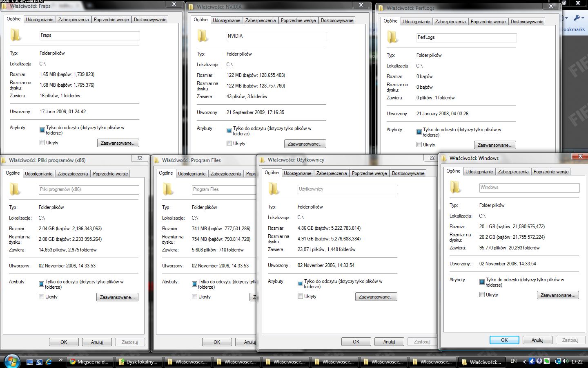This screenshot has width=588, height=368.
Task: Click Anuluj in Windows properties dialog
Action: tap(537, 340)
